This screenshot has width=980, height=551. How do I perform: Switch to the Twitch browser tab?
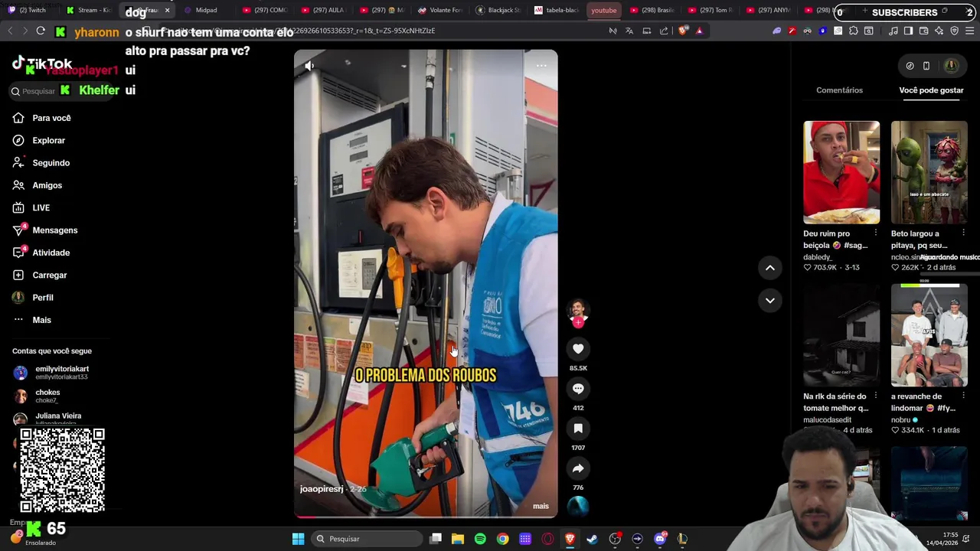pos(28,10)
